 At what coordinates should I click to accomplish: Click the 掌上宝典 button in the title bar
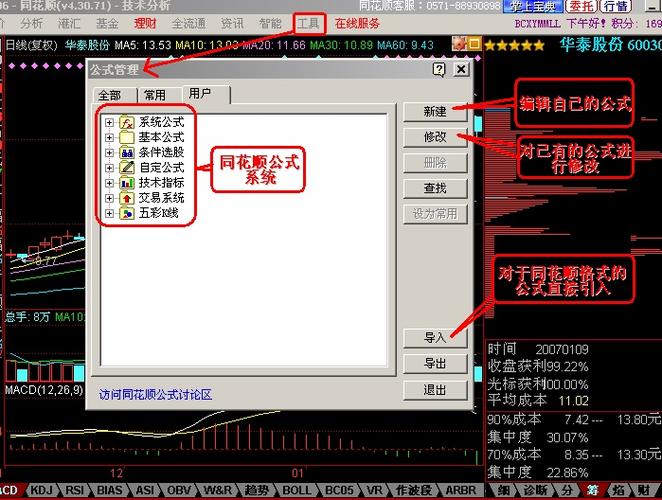(533, 6)
